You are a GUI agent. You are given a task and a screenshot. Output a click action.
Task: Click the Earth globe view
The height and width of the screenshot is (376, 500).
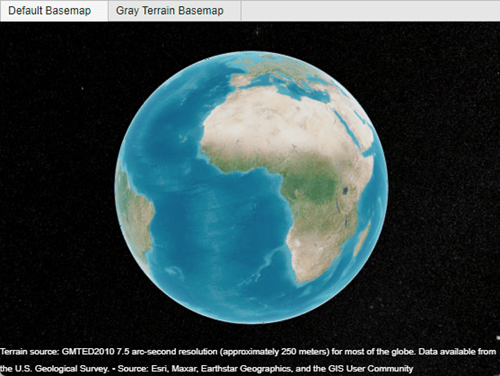pos(251,187)
